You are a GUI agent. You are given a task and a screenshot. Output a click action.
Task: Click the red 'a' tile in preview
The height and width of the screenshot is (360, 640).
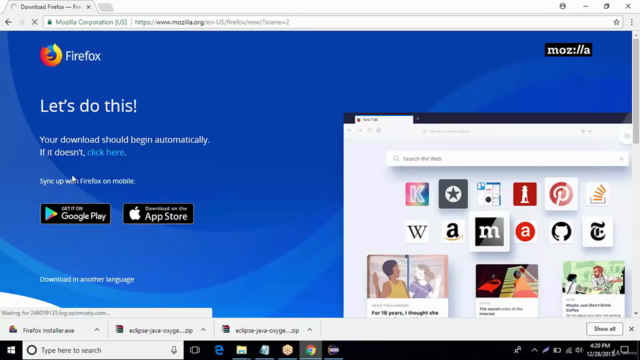[x=525, y=231]
